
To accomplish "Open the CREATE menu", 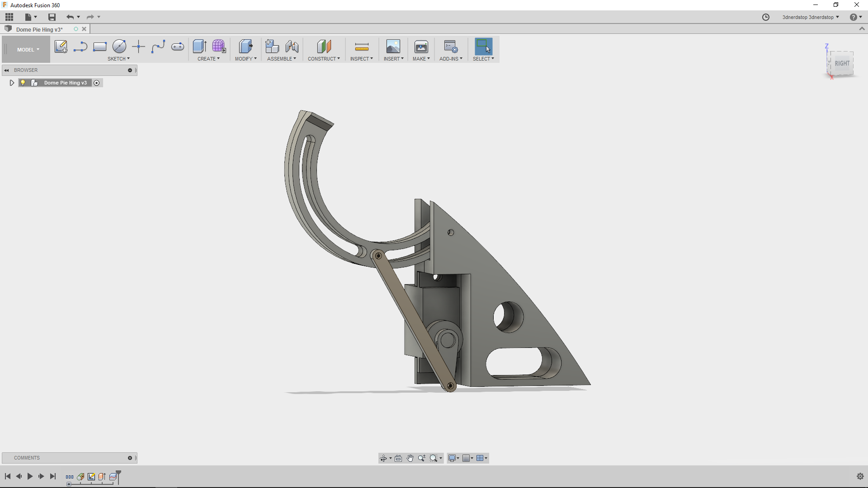I will 208,59.
